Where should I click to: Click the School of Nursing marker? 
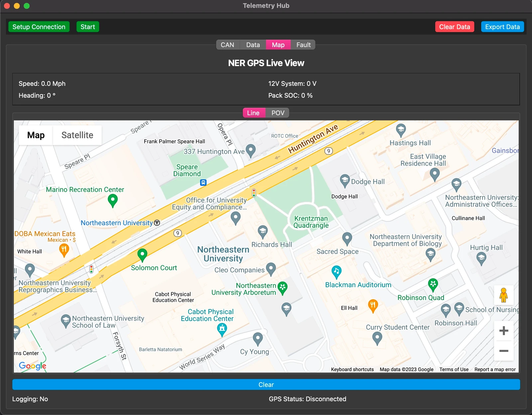point(459,309)
